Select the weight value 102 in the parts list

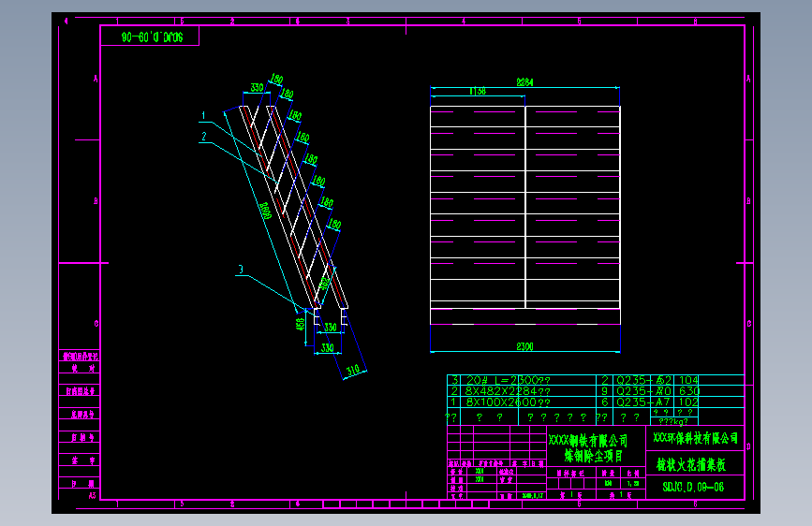[x=688, y=402]
